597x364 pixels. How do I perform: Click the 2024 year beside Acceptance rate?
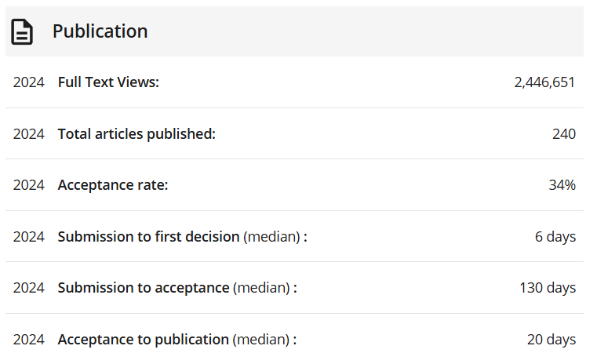click(29, 185)
